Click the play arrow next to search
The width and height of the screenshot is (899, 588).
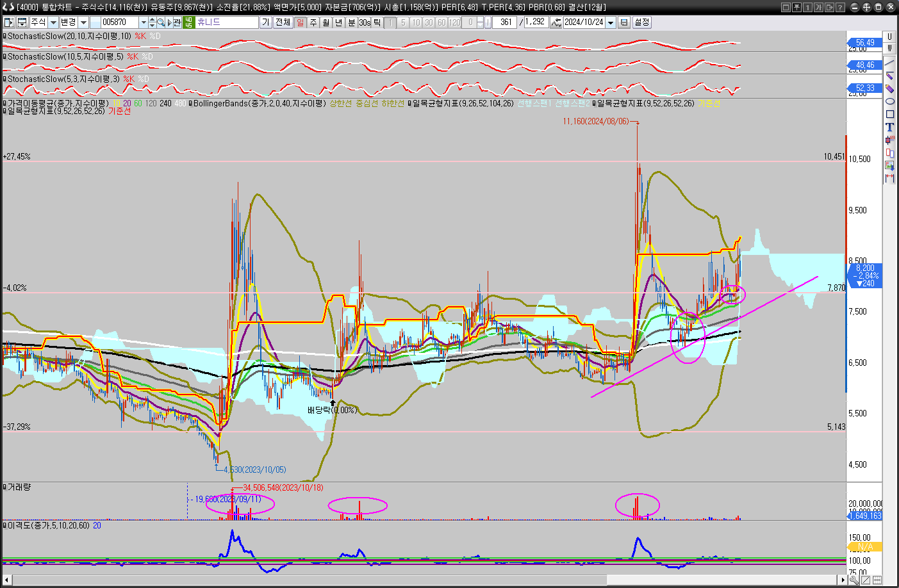pos(170,22)
